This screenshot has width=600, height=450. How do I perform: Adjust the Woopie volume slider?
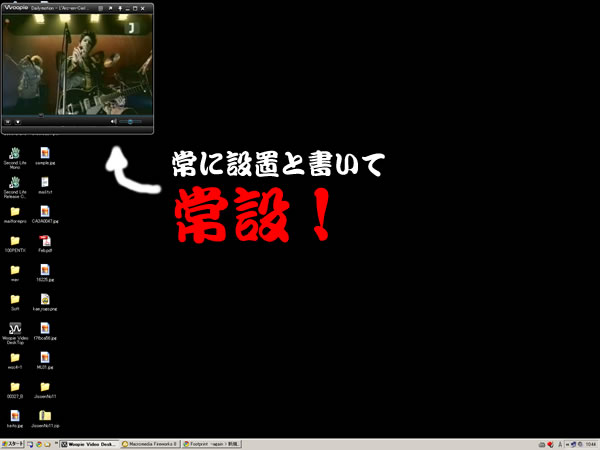pos(131,122)
